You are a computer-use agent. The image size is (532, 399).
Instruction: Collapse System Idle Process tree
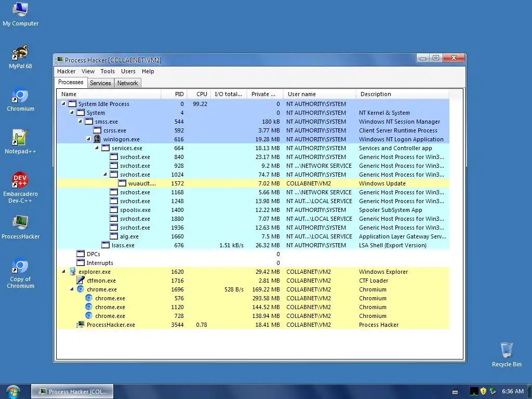pos(63,103)
